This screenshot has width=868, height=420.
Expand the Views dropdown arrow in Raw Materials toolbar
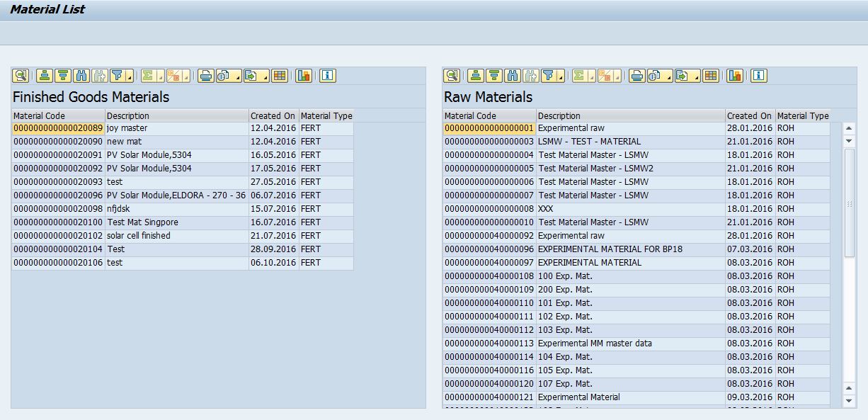(x=670, y=76)
